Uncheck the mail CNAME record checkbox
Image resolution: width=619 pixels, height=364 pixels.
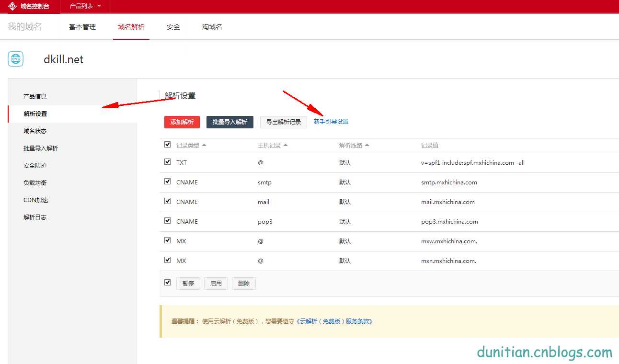(x=167, y=201)
